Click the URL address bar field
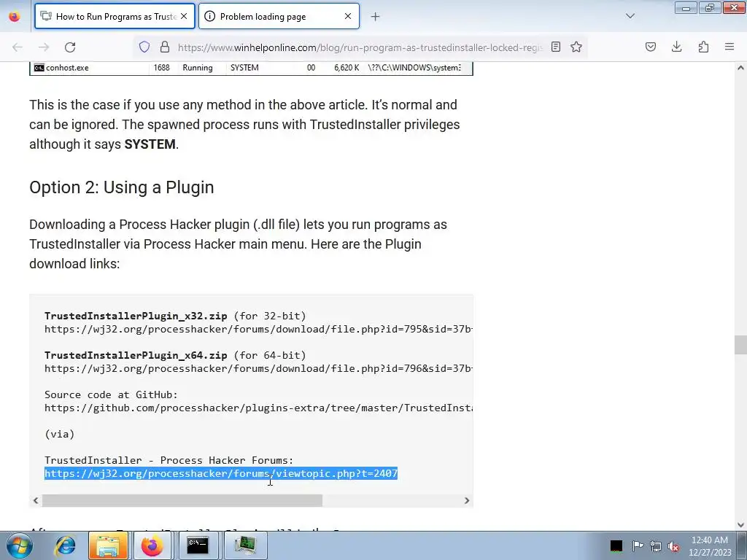Screen dimensions: 747x560 (360, 47)
